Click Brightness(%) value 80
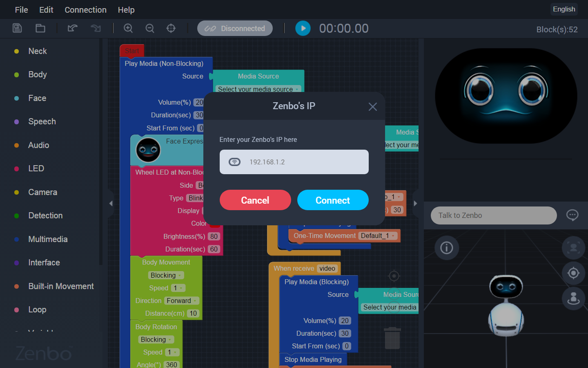The height and width of the screenshot is (368, 588). tap(214, 236)
